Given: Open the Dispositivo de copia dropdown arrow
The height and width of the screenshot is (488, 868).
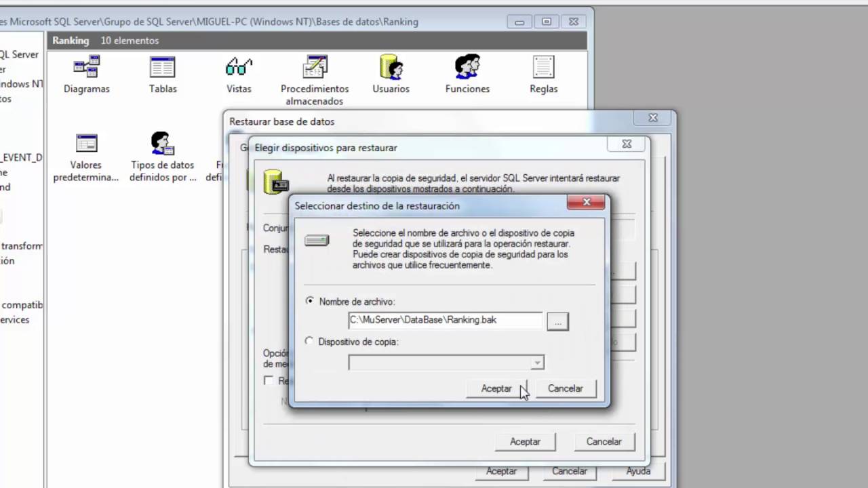Looking at the screenshot, I should click(x=537, y=363).
